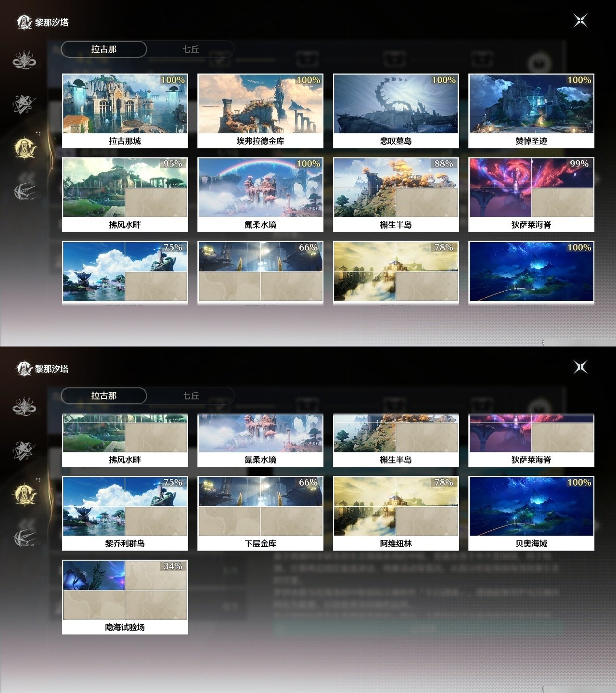Open the 榭生半岛 card showing 88%
The height and width of the screenshot is (693, 616).
pos(396,194)
